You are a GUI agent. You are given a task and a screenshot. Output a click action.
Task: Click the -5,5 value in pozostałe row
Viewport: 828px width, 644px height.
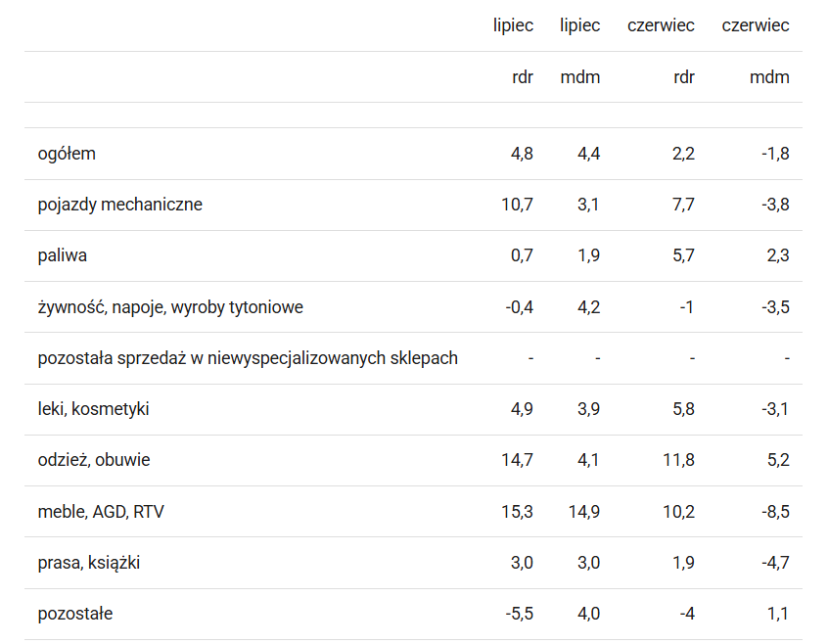tap(519, 614)
